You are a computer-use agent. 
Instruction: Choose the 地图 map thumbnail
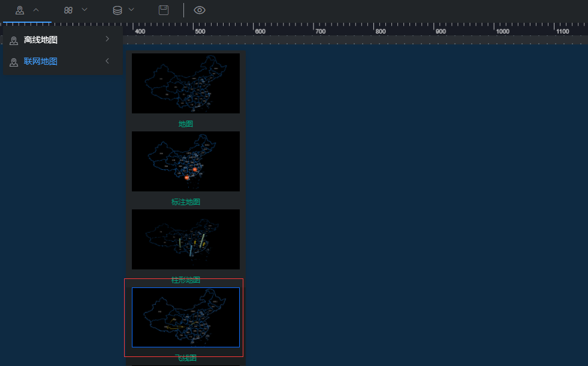186,83
